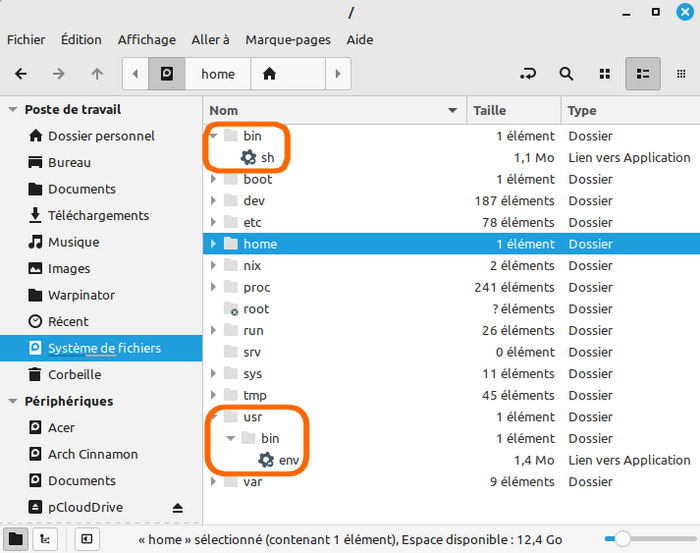700x553 pixels.
Task: Open Téléchargements in the sidebar
Action: [98, 215]
